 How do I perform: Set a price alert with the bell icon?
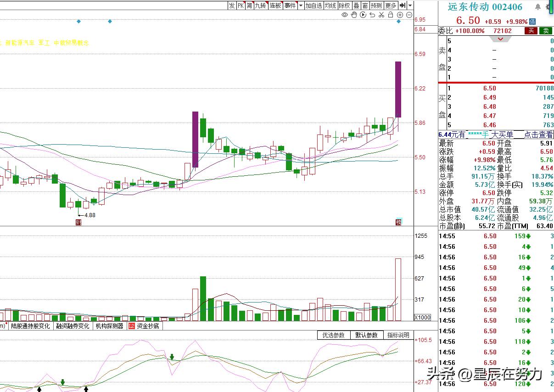[537, 7]
